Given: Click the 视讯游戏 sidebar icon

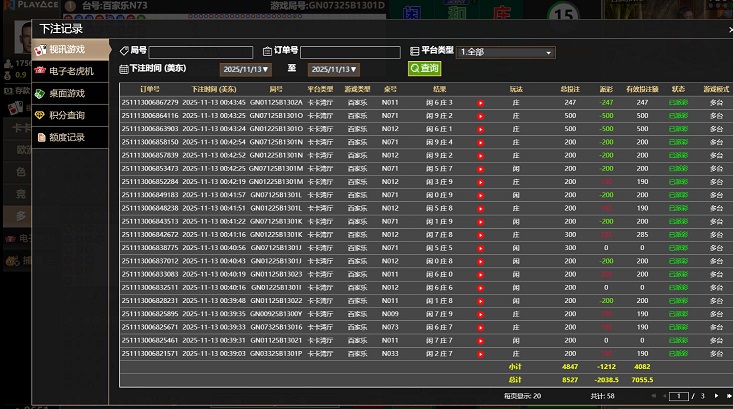Looking at the screenshot, I should pyautogui.click(x=40, y=50).
